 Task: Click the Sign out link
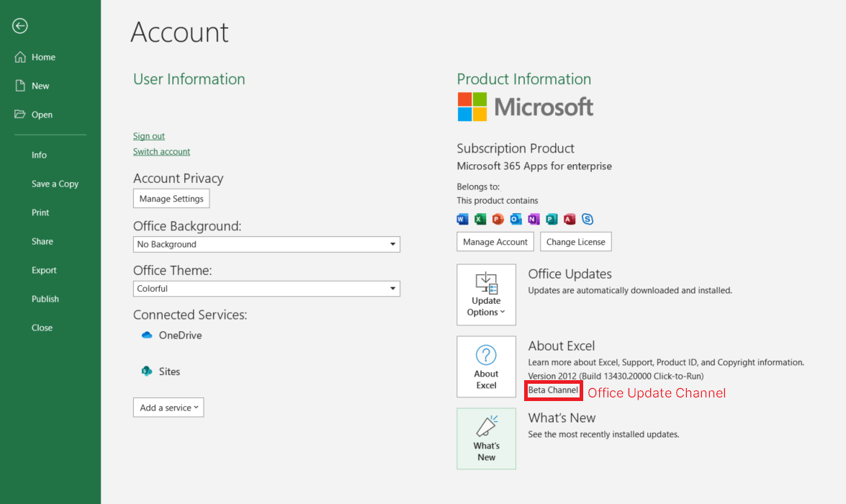click(x=149, y=136)
